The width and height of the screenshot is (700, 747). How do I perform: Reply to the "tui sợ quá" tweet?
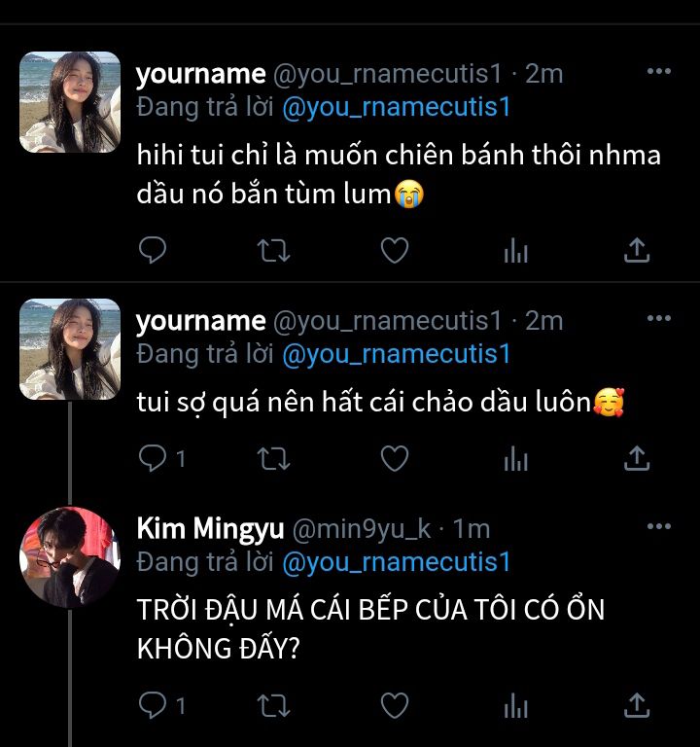pos(153,458)
